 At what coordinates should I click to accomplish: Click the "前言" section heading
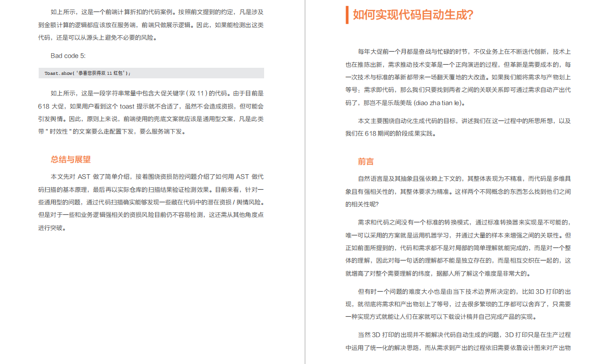(x=366, y=162)
